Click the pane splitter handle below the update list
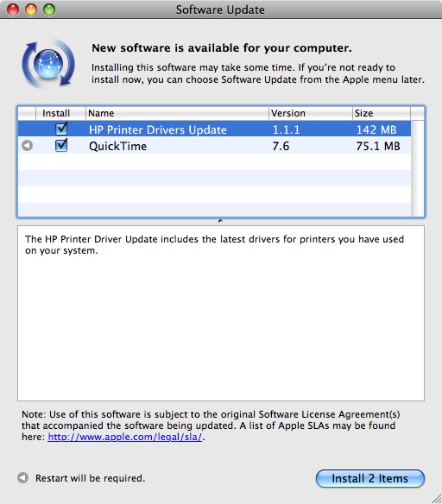Screen dimensions: 442x504 220,221
